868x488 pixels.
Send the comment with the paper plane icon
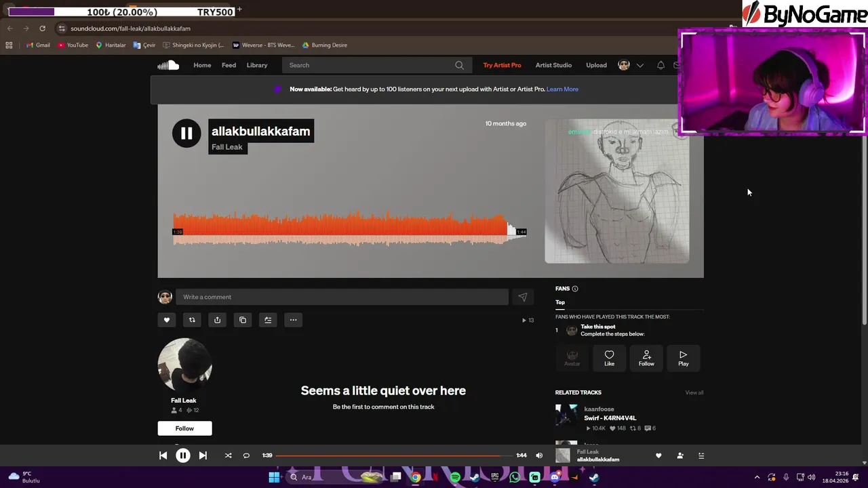[523, 297]
